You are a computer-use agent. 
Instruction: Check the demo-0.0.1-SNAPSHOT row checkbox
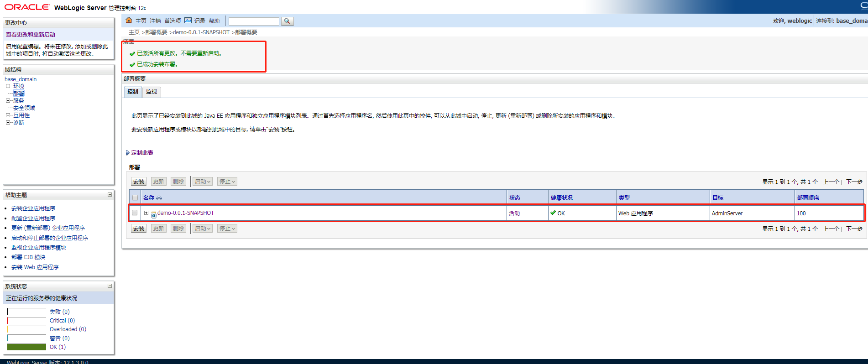(135, 213)
